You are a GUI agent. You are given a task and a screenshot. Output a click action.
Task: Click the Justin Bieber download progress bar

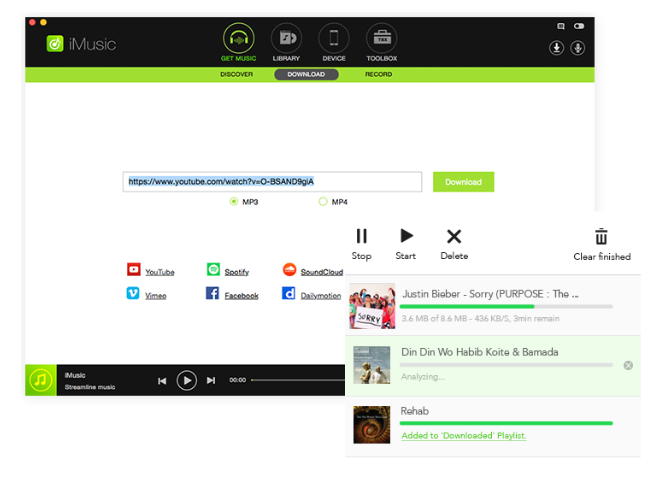(x=506, y=306)
